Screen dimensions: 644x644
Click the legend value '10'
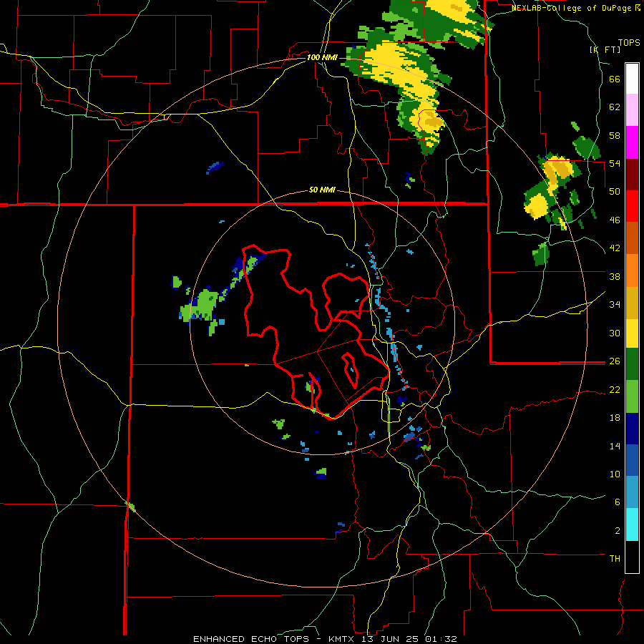(x=615, y=474)
